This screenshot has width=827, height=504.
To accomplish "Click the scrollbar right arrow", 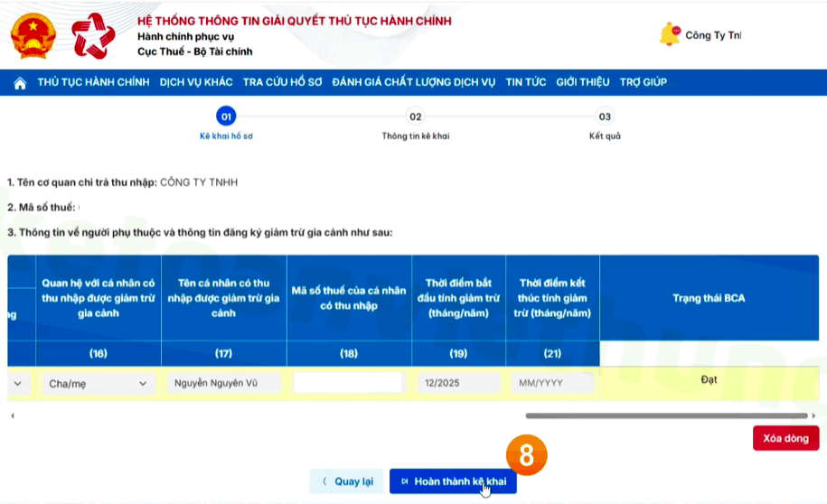I will tap(813, 416).
